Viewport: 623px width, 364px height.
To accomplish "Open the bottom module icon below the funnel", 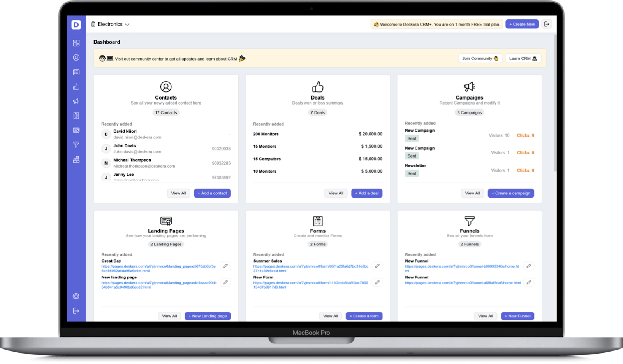I will click(76, 159).
